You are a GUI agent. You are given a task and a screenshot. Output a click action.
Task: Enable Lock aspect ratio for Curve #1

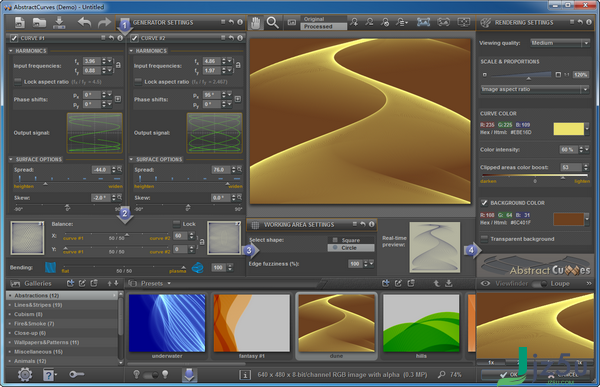pyautogui.click(x=18, y=82)
